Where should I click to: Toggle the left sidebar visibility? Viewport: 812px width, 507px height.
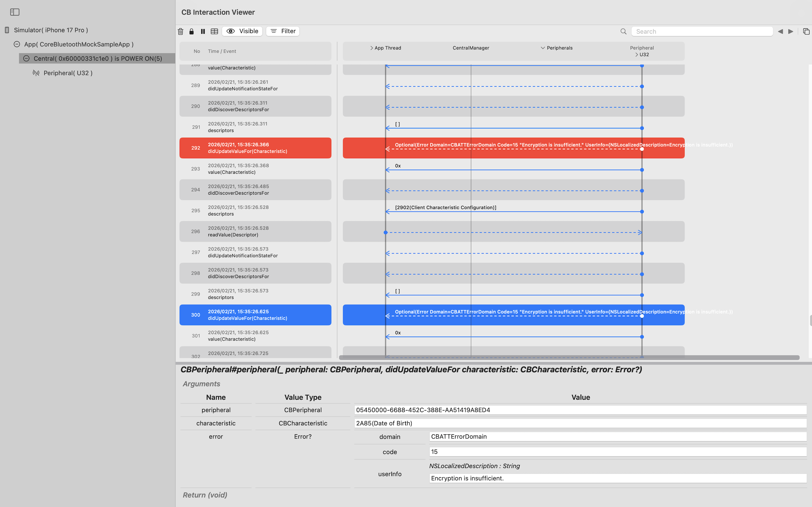click(x=15, y=12)
